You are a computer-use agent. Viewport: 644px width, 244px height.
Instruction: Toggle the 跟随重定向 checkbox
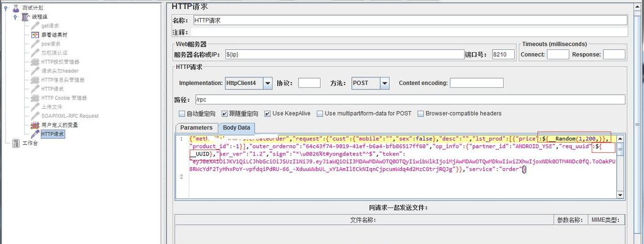[x=225, y=114]
